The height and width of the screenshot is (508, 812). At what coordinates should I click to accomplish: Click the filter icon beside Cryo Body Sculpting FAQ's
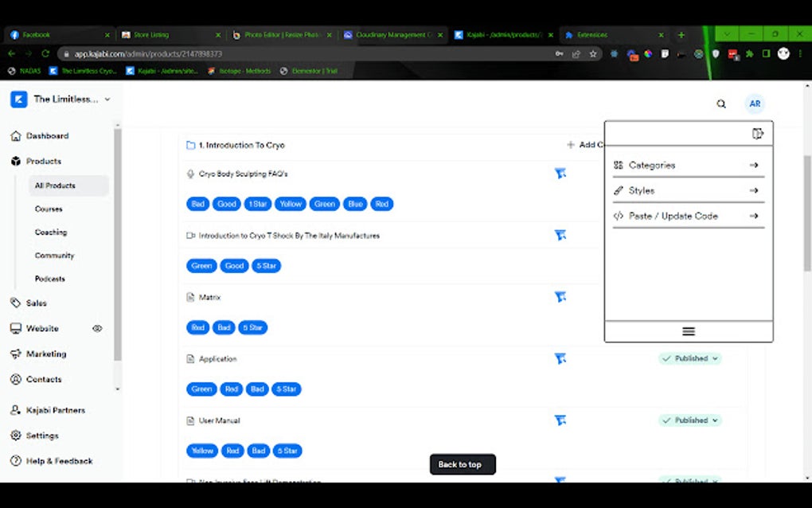(x=560, y=173)
